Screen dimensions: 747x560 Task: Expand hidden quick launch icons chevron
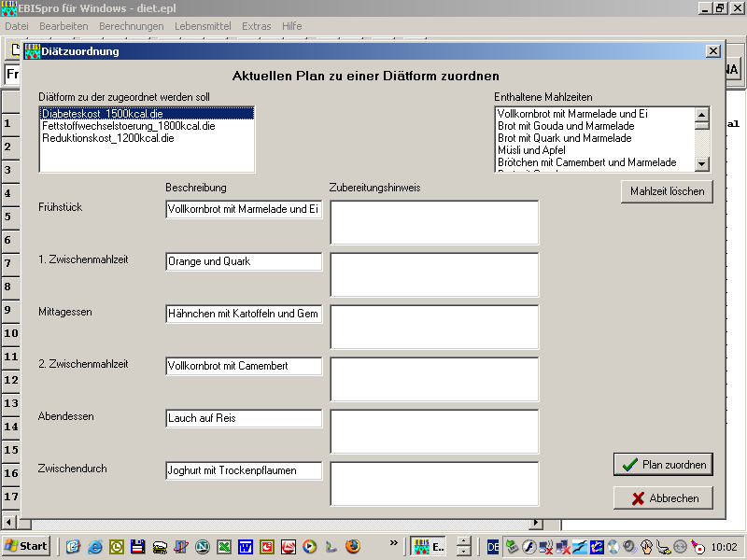(394, 542)
